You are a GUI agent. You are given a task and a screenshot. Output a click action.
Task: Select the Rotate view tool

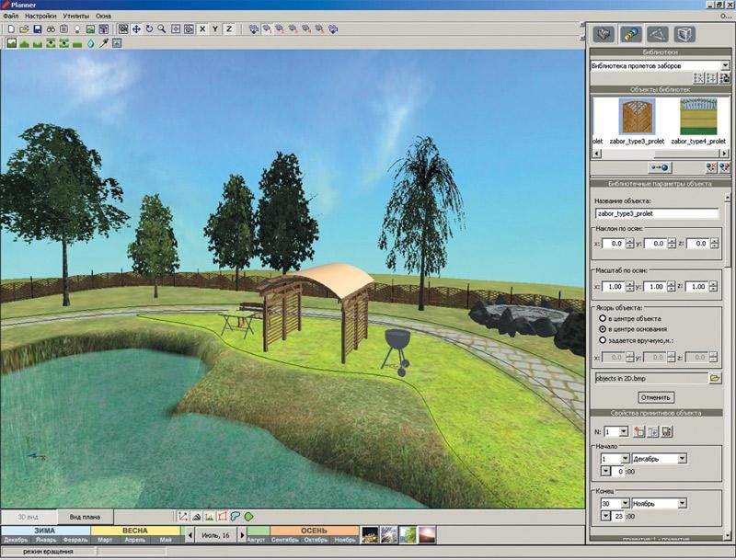[x=149, y=29]
